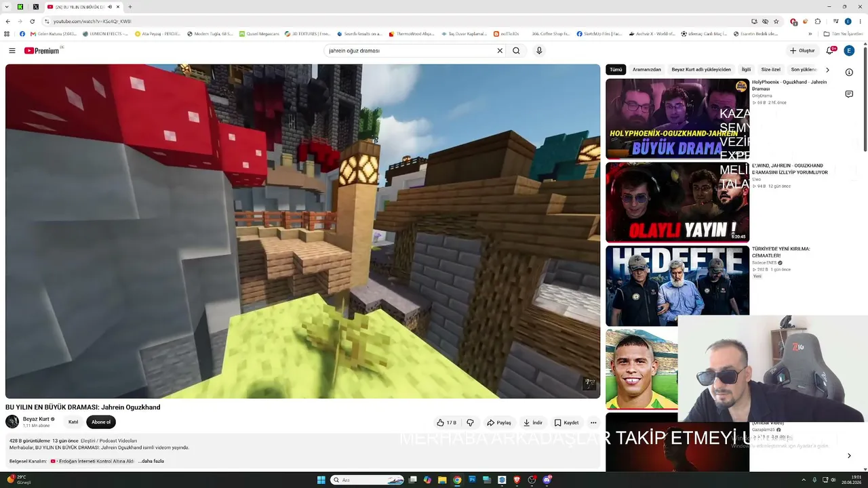Open the 'TÜRKİYE'DE YENİ KIRILMA: CEMAATLER!' title
The image size is (868, 488).
click(x=781, y=252)
